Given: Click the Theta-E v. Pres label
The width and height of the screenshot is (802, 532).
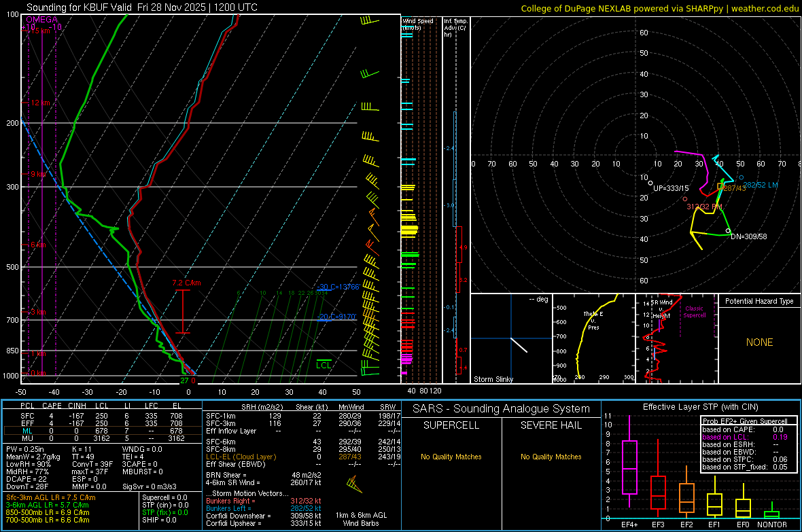Looking at the screenshot, I should [x=593, y=321].
